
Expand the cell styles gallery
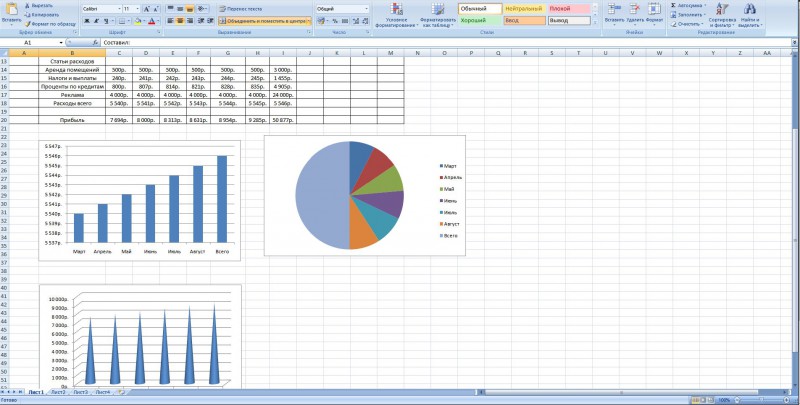point(594,22)
